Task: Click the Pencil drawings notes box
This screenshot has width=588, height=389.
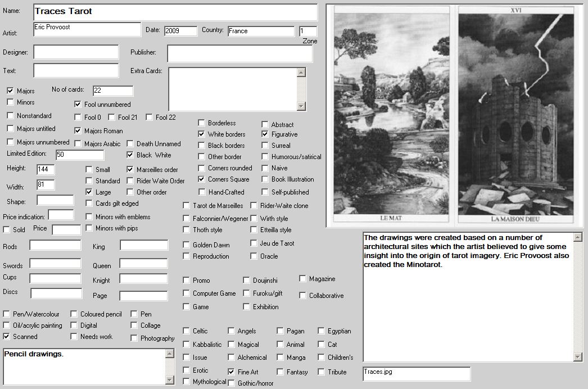Action: click(84, 367)
